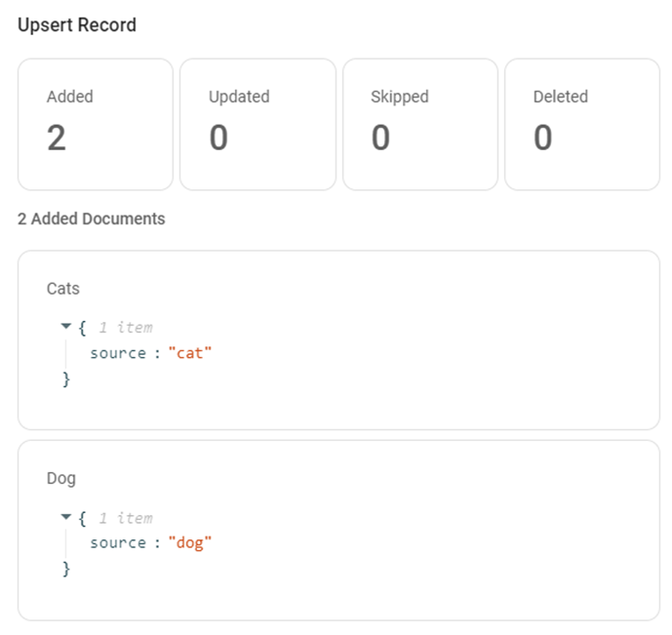Viewport: 672px width, 635px height.
Task: Click the opening brace in Cats JSON
Action: 83,328
